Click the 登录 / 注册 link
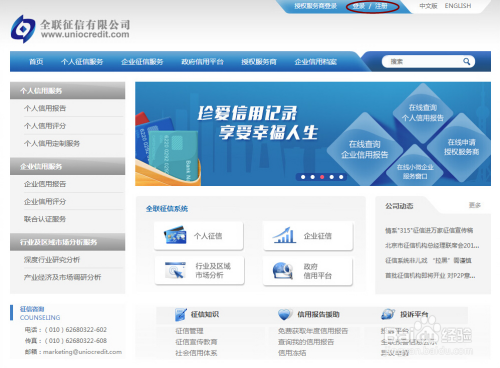The image size is (500, 368). click(x=370, y=6)
